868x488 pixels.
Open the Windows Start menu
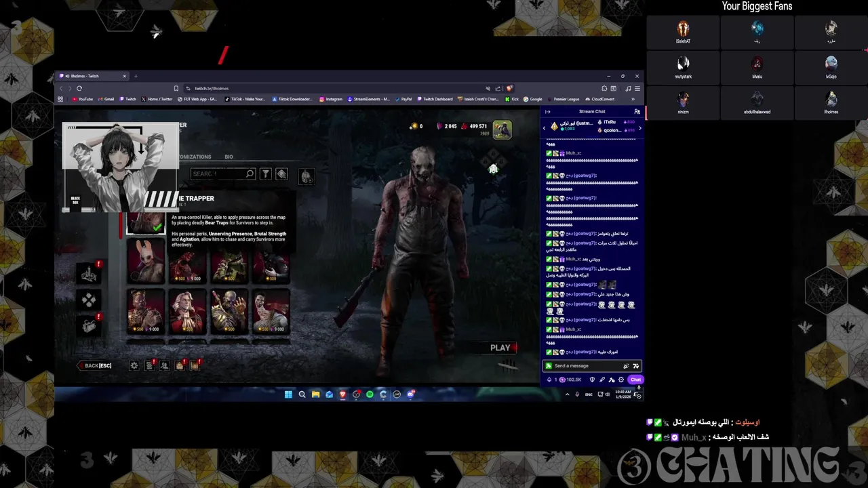click(x=288, y=394)
